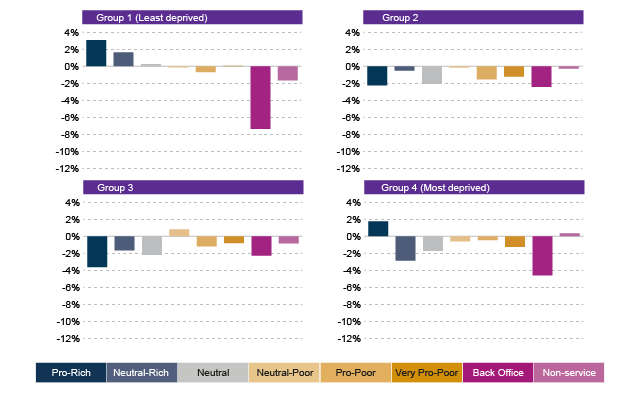Click the Group 3 panel title
Image resolution: width=640 pixels, height=400 pixels.
[x=192, y=188]
